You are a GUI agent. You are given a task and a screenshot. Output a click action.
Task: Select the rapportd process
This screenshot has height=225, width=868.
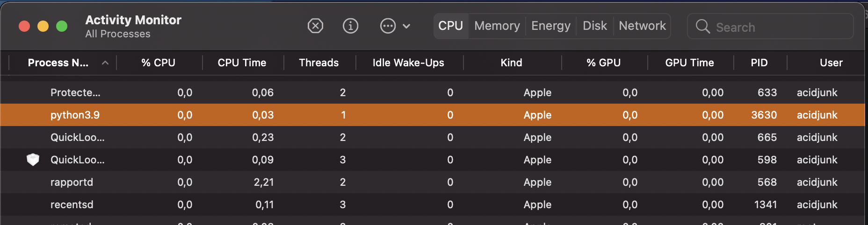[x=433, y=182]
